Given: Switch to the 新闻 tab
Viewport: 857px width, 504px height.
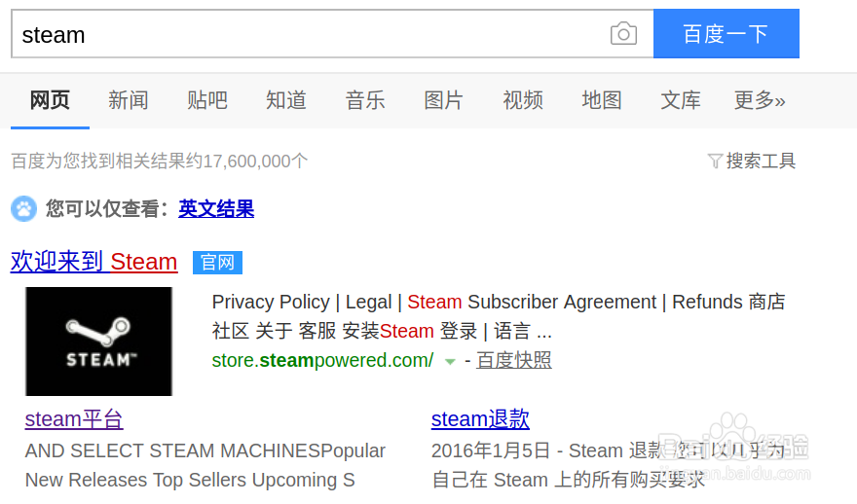Looking at the screenshot, I should pos(129,100).
